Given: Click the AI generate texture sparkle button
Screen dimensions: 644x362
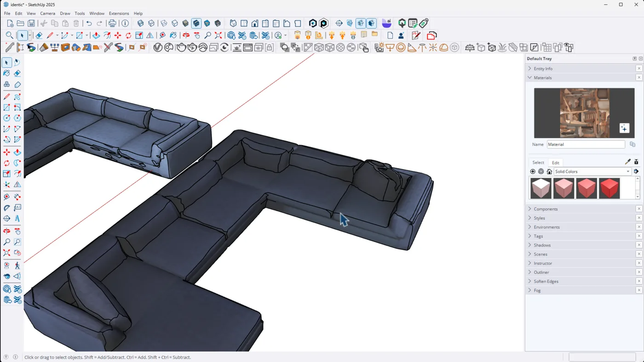Looking at the screenshot, I should (x=624, y=128).
